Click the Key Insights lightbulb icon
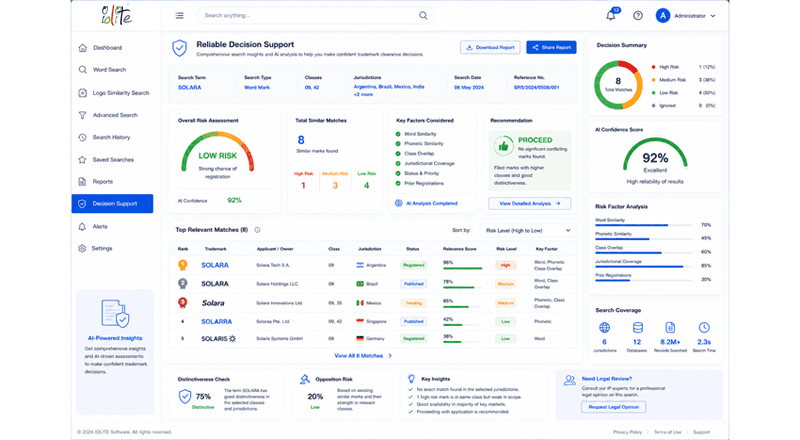This screenshot has width=800, height=440. [411, 378]
